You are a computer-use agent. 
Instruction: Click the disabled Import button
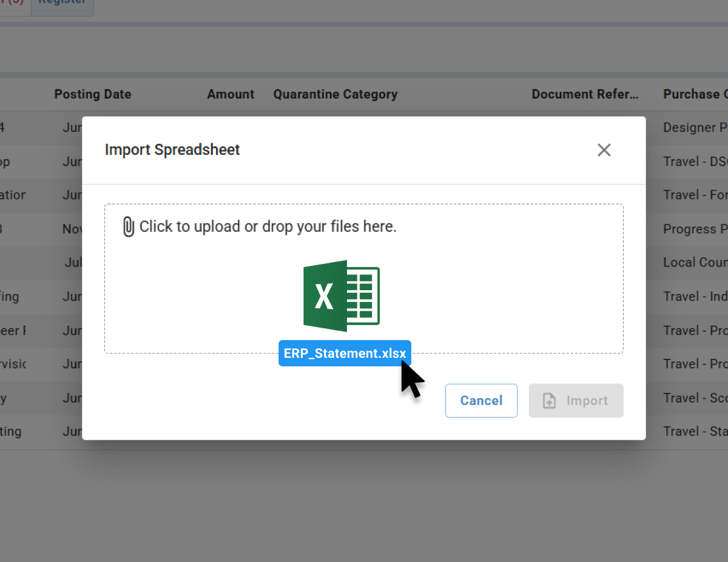click(x=576, y=400)
